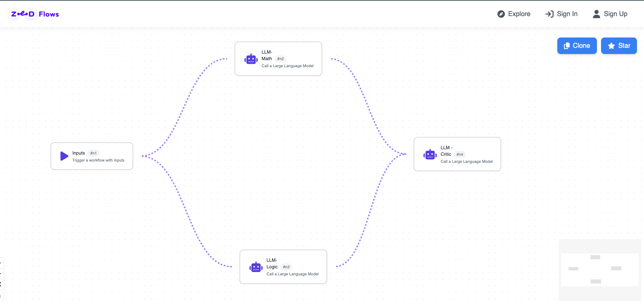The image size is (644, 305).
Task: Click LLM-Math's "Call a Large Language Model" text
Action: tap(288, 66)
